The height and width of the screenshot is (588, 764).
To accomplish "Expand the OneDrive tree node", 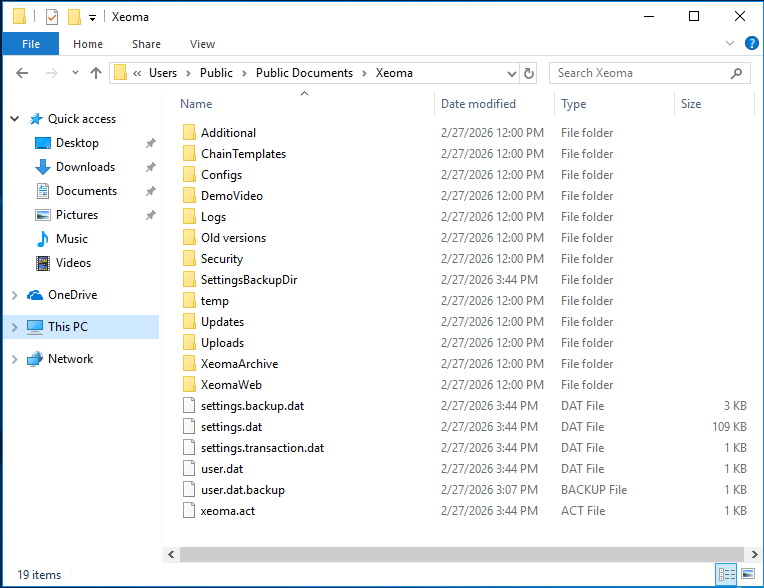I will 15,295.
